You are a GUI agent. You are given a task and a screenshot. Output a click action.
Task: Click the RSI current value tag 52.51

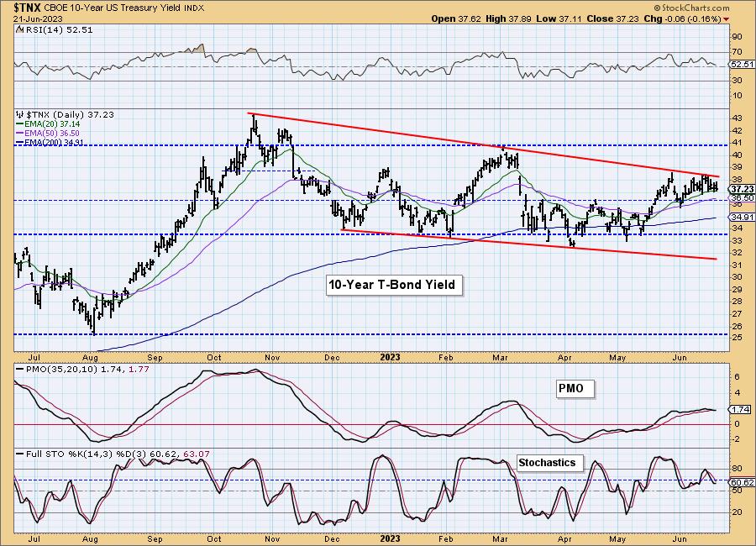tap(742, 64)
